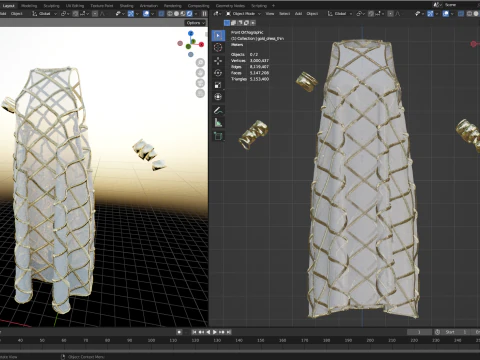The width and height of the screenshot is (480, 360).
Task: Select the Rotate tool in toolbar
Action: tap(218, 73)
